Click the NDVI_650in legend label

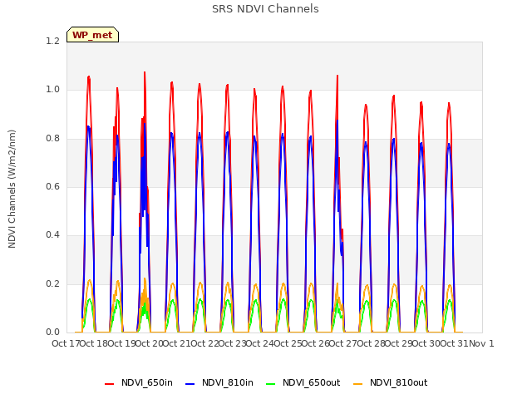147,382
